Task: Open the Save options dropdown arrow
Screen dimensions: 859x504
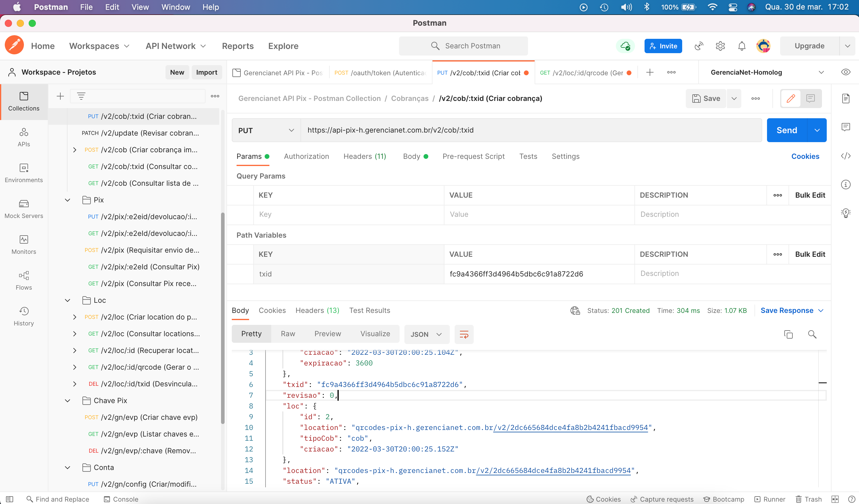Action: [x=734, y=99]
